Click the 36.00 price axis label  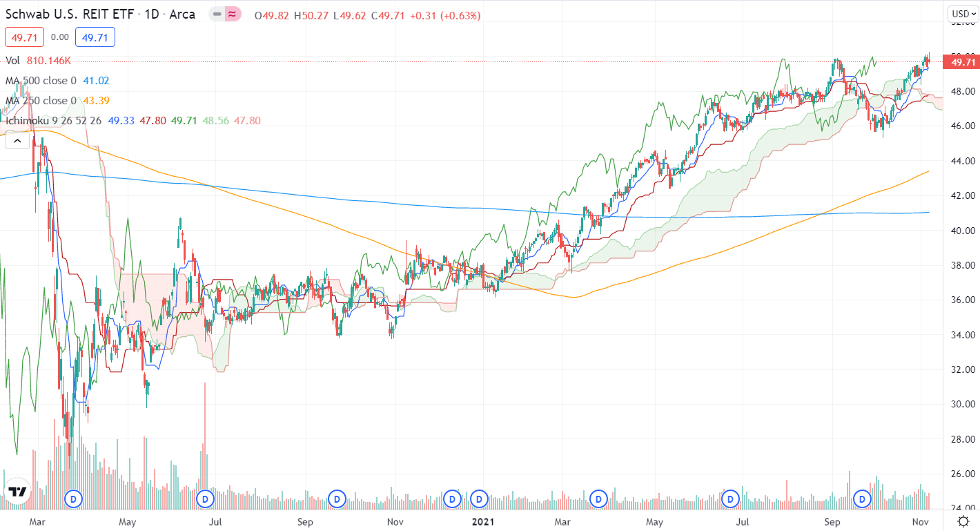[962, 300]
